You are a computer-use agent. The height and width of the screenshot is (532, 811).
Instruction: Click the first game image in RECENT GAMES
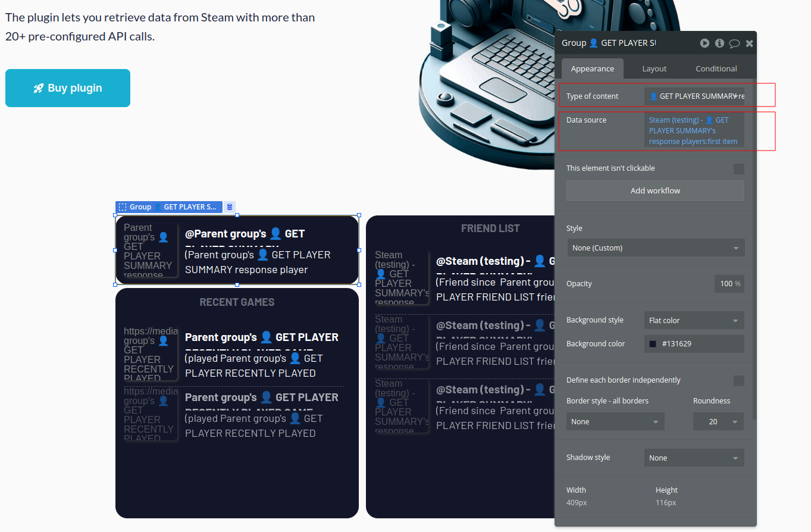tap(151, 353)
